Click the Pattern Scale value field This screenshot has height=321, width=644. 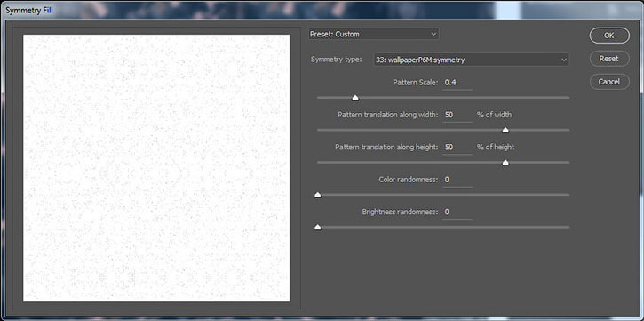pyautogui.click(x=457, y=83)
